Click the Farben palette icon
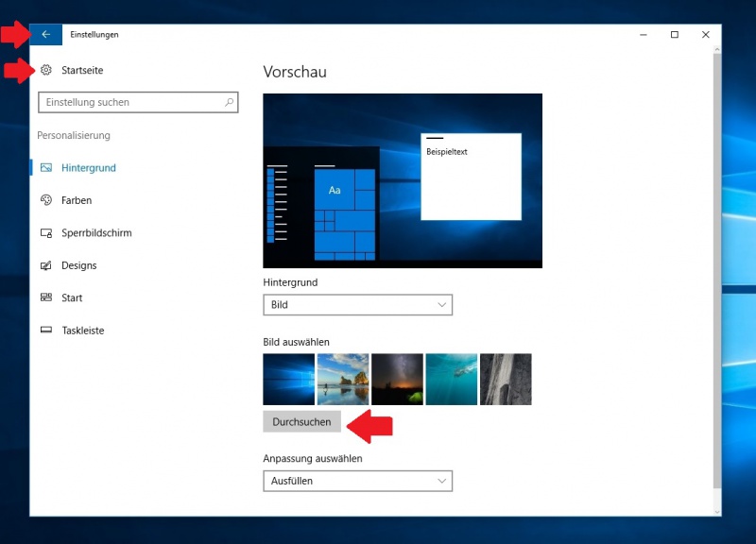756x544 pixels. tap(45, 200)
